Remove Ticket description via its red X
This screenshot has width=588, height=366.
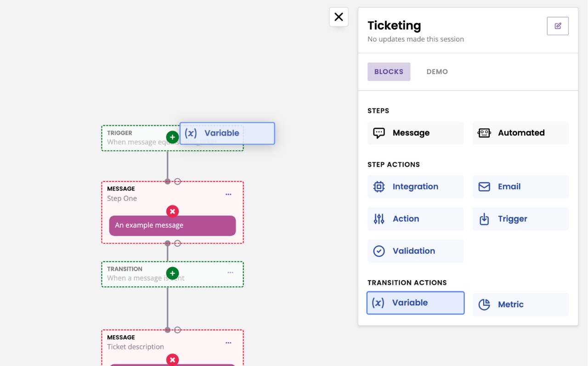point(172,360)
